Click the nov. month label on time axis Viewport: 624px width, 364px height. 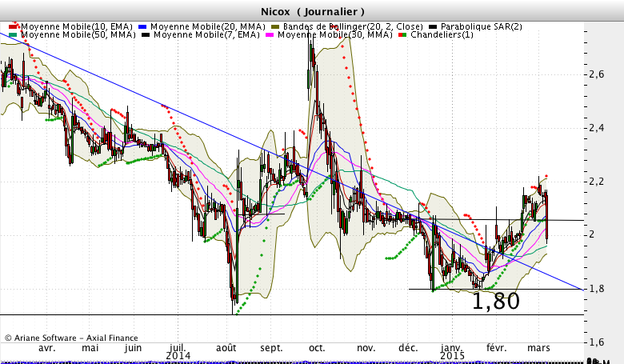click(x=366, y=348)
